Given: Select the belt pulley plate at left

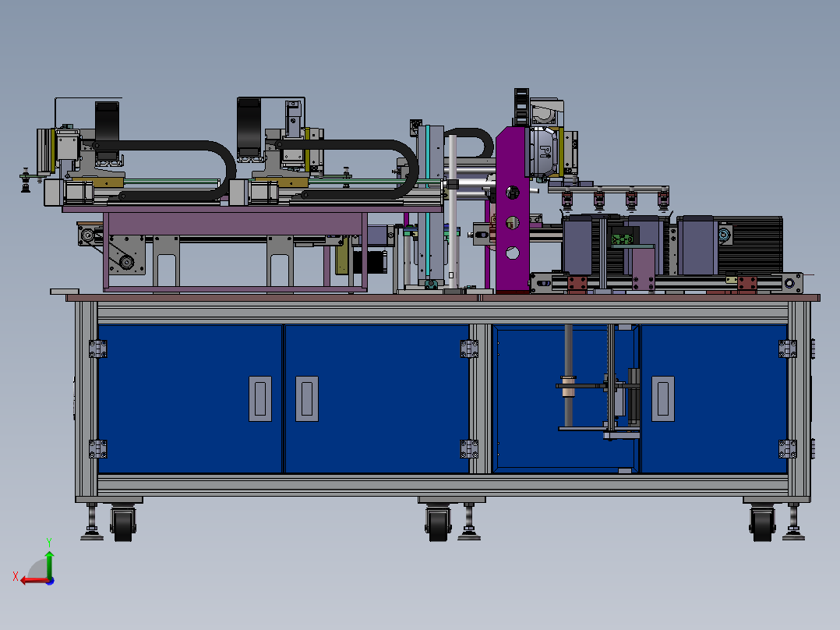Looking at the screenshot, I should click(127, 255).
